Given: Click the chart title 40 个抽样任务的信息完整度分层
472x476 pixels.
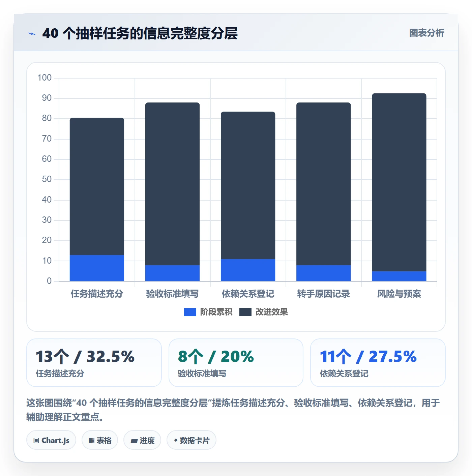Looking at the screenshot, I should point(140,33).
